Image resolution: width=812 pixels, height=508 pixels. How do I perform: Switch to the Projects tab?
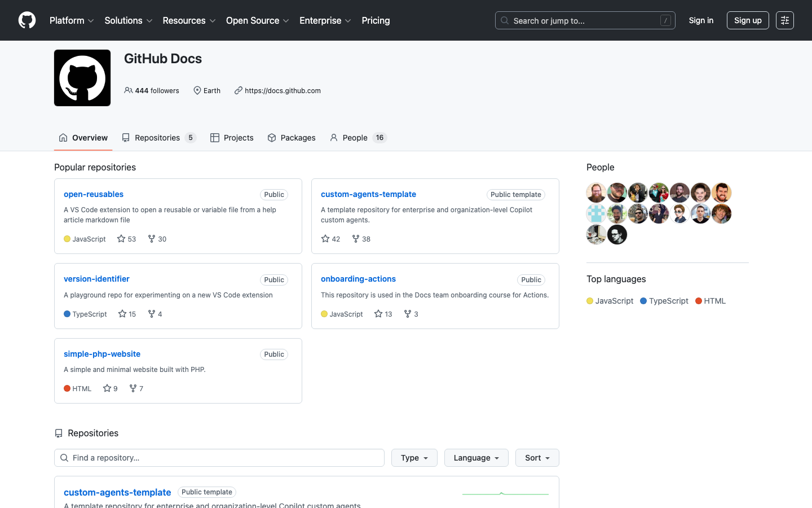click(x=232, y=138)
